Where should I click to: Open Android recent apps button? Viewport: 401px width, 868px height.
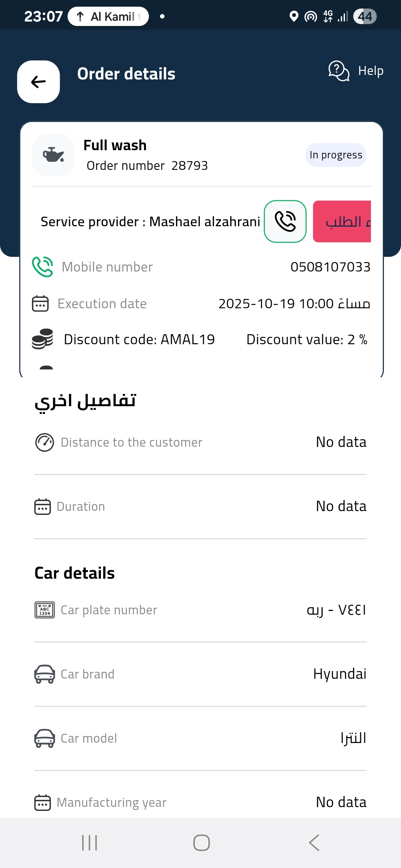[x=89, y=843]
